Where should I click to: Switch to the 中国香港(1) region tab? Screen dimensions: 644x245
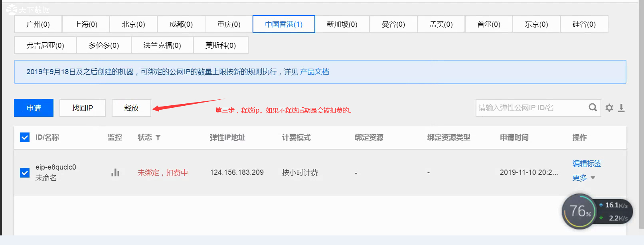coord(284,24)
